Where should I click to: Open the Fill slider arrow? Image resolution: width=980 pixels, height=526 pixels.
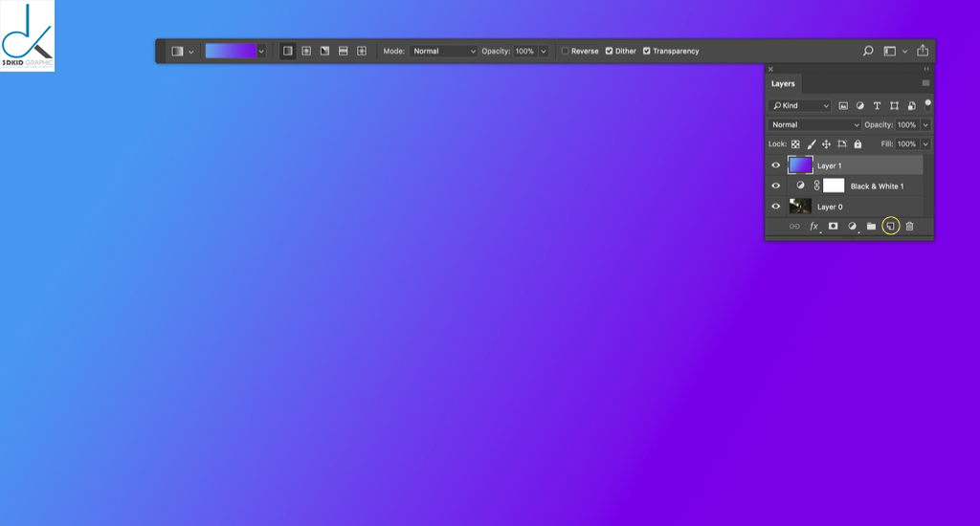coord(925,144)
